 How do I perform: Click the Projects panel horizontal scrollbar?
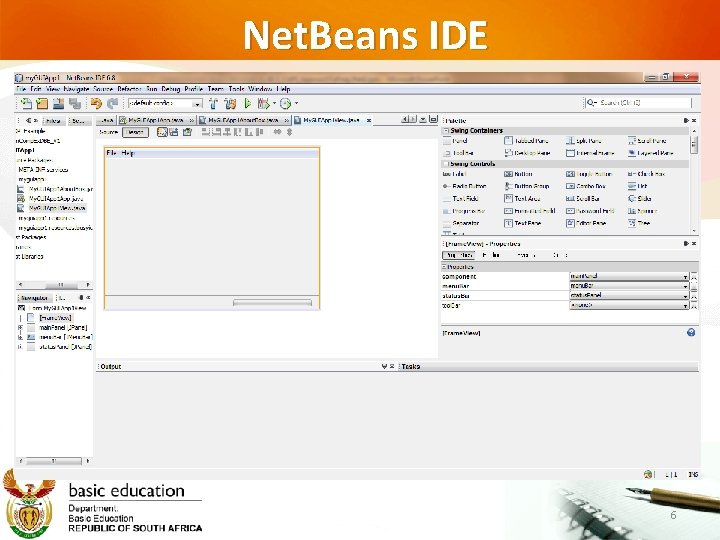[x=54, y=285]
